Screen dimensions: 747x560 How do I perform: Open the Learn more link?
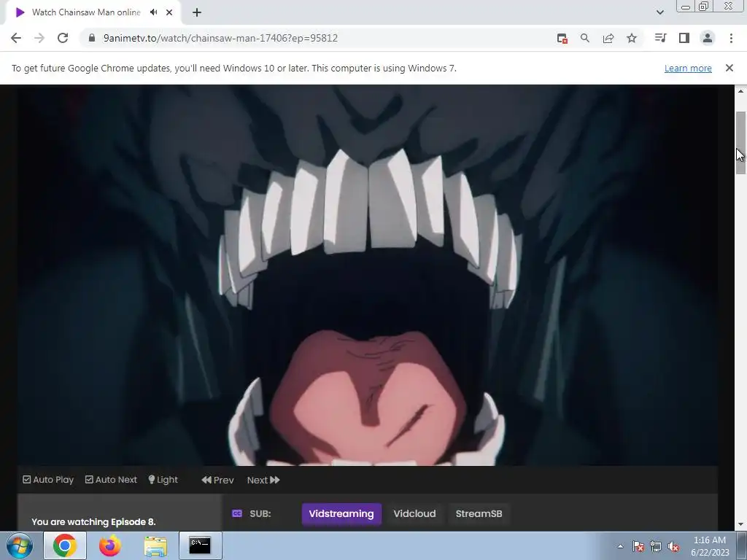(x=688, y=68)
